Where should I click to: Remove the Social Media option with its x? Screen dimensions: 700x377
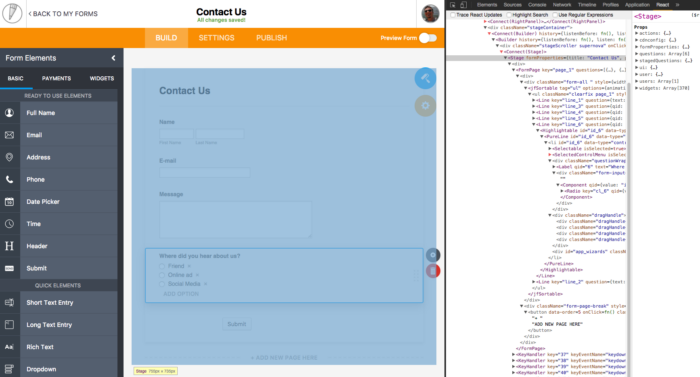(205, 284)
